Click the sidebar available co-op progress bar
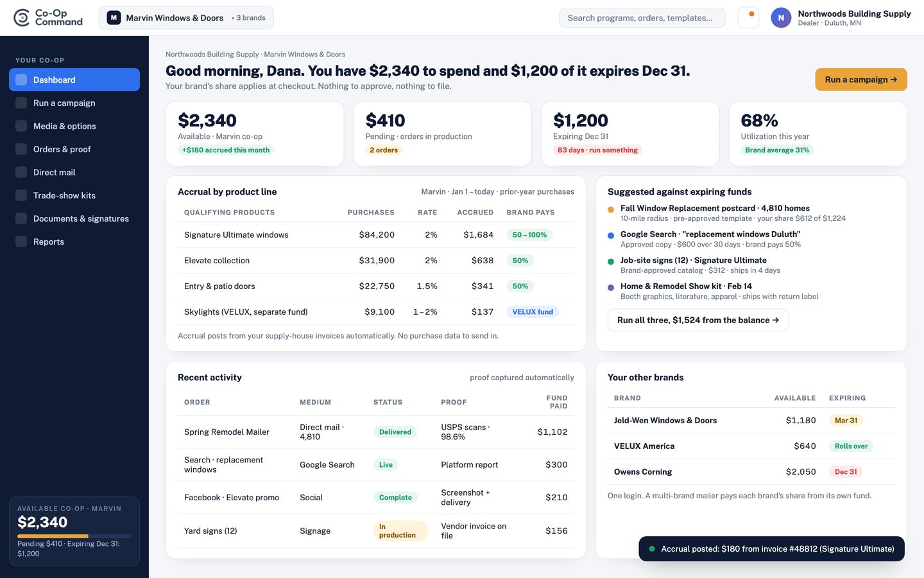Screen dimensions: 924x578 (74, 536)
